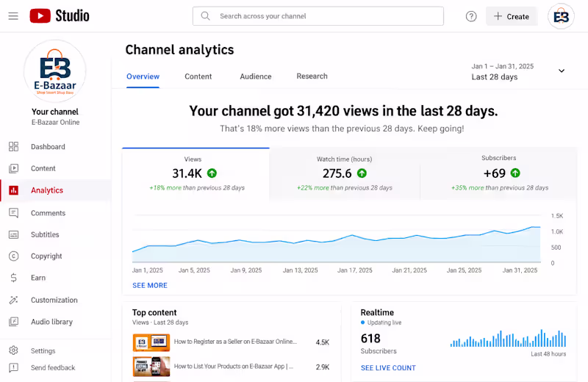Select the Subscribers metric card
This screenshot has width=588, height=382.
coord(499,173)
